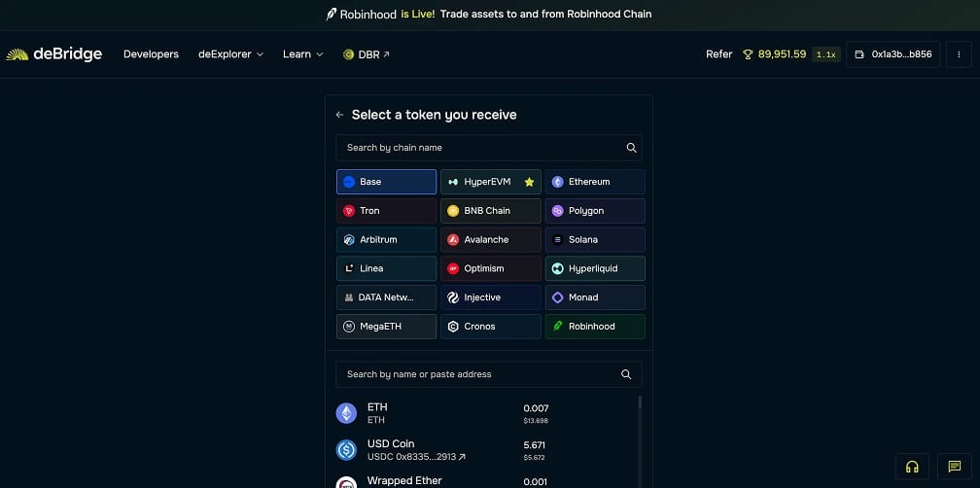Expand the deExplorer dropdown menu
This screenshot has width=980, height=488.
pyautogui.click(x=230, y=54)
